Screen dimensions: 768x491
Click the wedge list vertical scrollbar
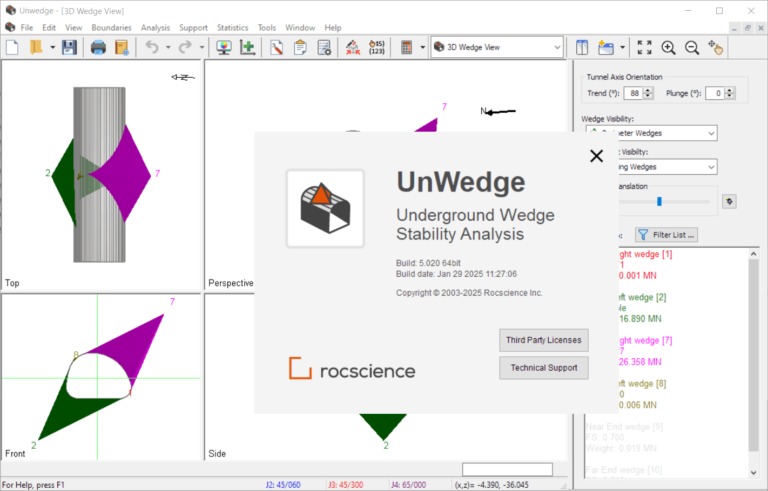pyautogui.click(x=753, y=355)
